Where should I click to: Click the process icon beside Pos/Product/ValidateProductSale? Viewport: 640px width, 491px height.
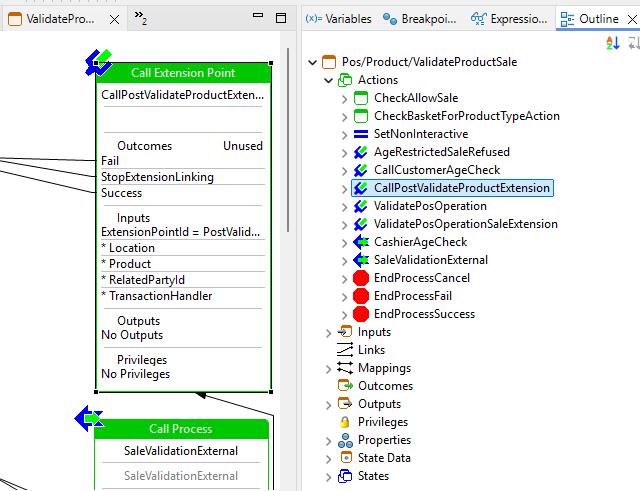tap(329, 62)
